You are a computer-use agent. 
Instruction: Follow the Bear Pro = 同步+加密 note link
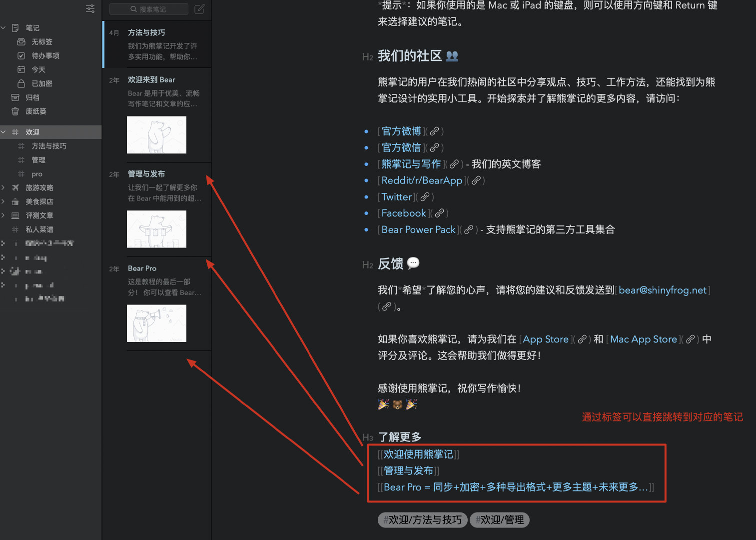click(516, 487)
